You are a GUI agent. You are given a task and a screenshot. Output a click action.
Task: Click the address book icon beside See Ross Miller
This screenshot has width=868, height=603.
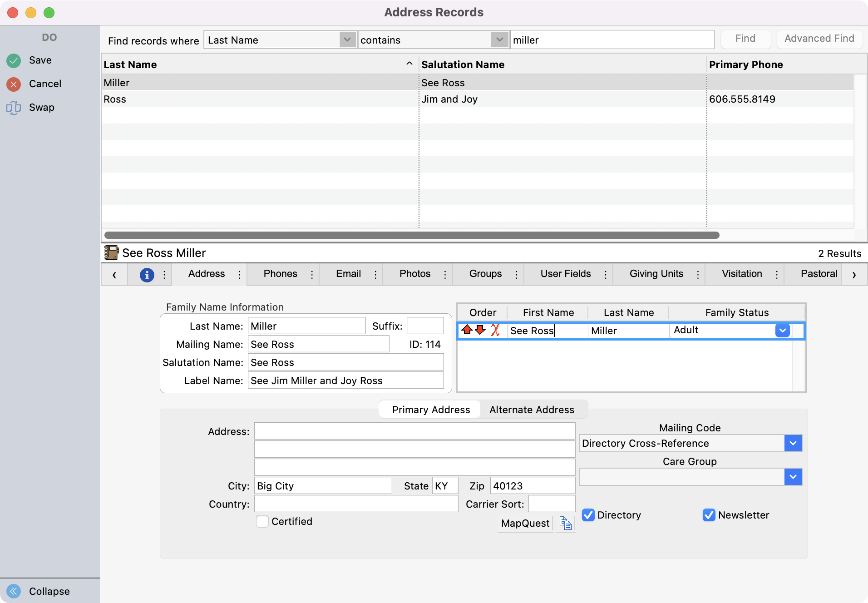click(x=111, y=252)
